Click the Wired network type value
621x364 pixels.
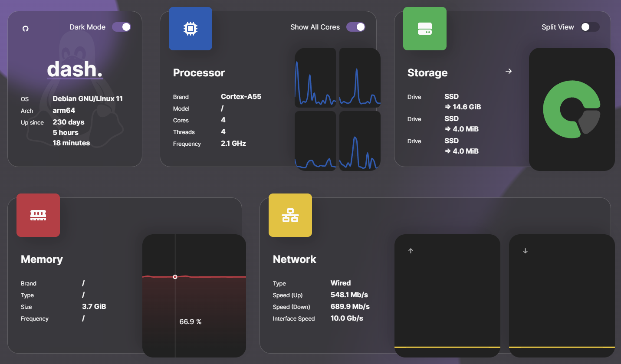341,283
